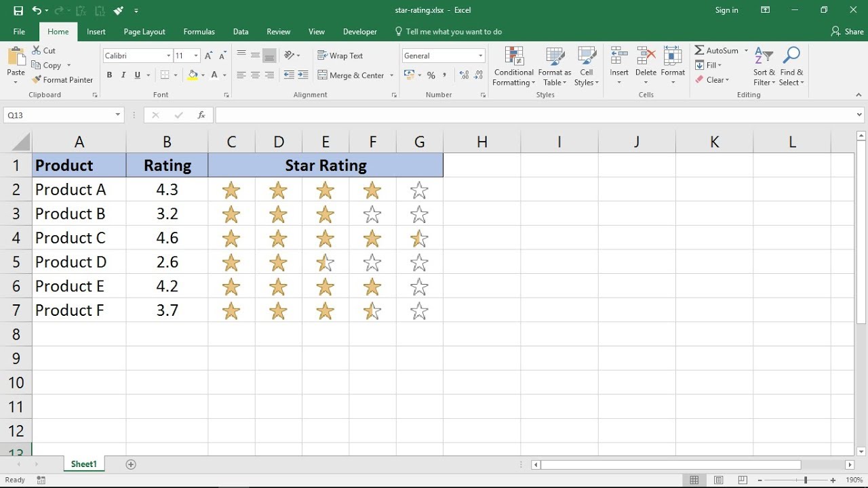Click the Paste clipboard icon
The image size is (868, 488).
[16, 58]
